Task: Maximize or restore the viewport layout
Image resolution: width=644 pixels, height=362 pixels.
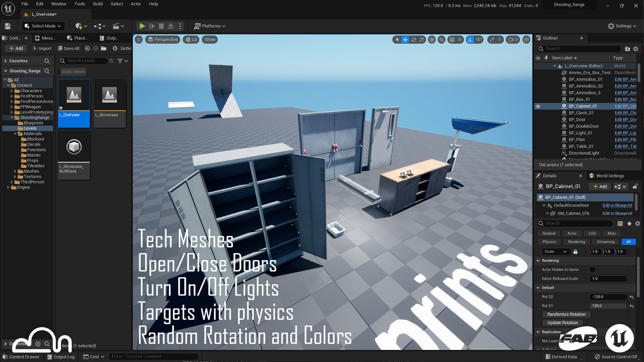Action: tap(527, 40)
